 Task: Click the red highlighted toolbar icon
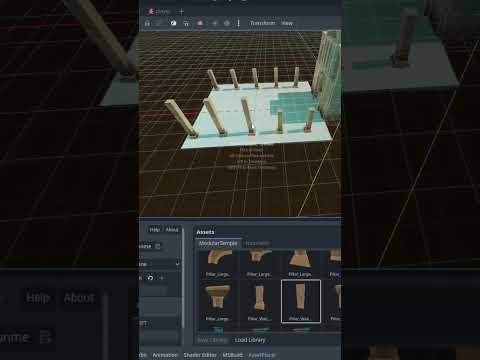point(200,23)
